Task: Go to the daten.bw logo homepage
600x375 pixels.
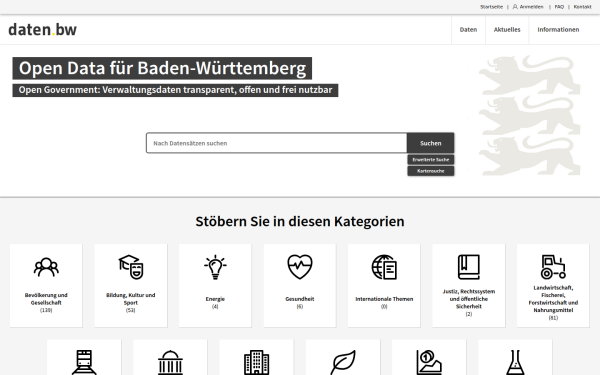Action: 42,29
